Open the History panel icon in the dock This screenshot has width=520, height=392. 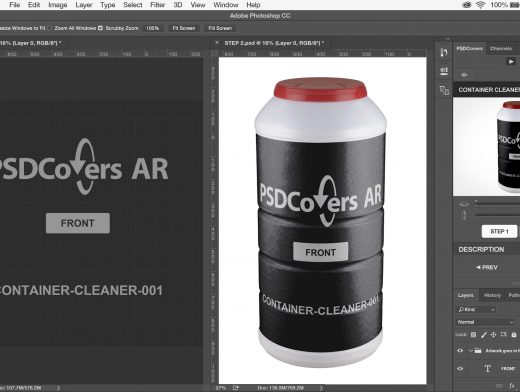click(444, 52)
